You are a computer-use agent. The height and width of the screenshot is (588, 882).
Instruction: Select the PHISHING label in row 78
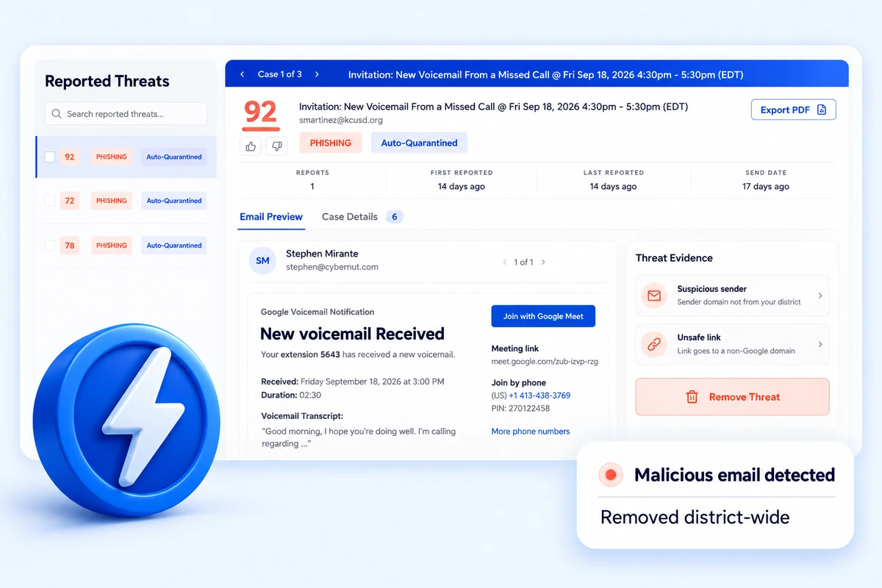point(112,245)
